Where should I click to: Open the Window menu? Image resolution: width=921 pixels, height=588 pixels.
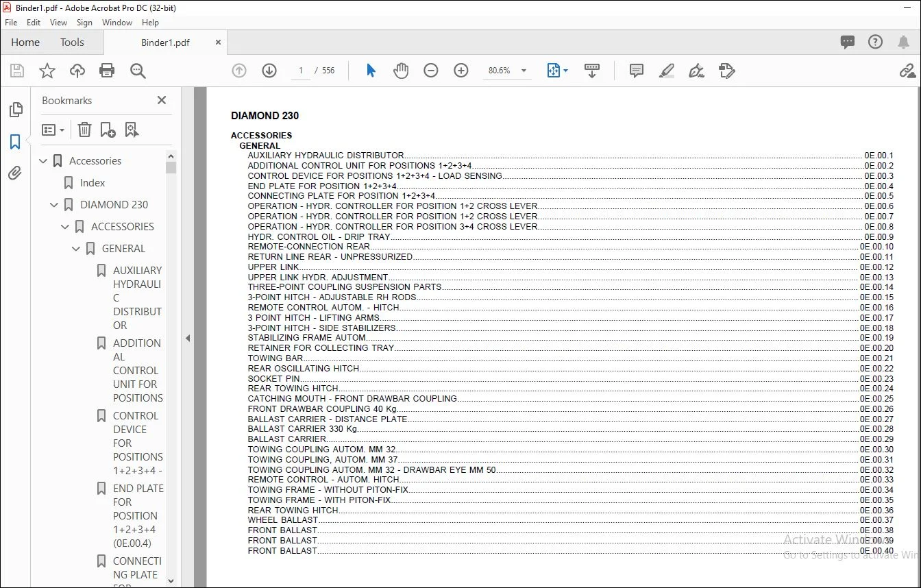[x=117, y=23]
